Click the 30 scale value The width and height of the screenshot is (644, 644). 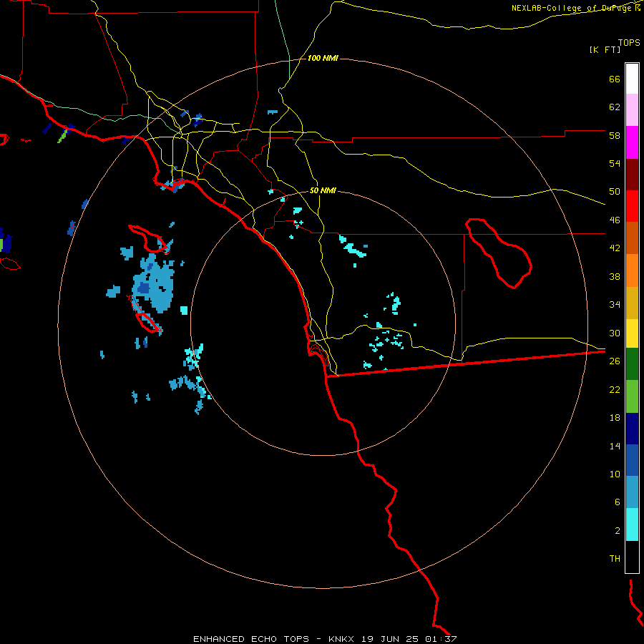pyautogui.click(x=615, y=333)
